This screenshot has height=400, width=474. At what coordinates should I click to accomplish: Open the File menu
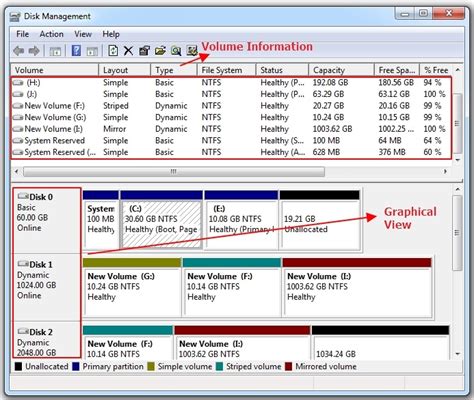pyautogui.click(x=23, y=34)
